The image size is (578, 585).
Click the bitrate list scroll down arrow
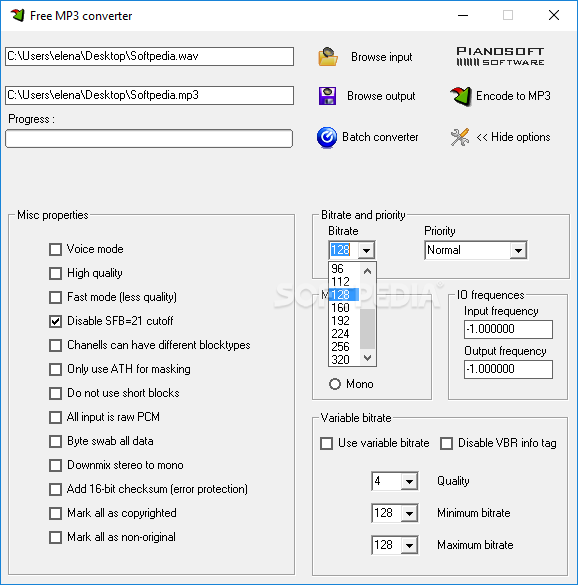click(x=368, y=358)
